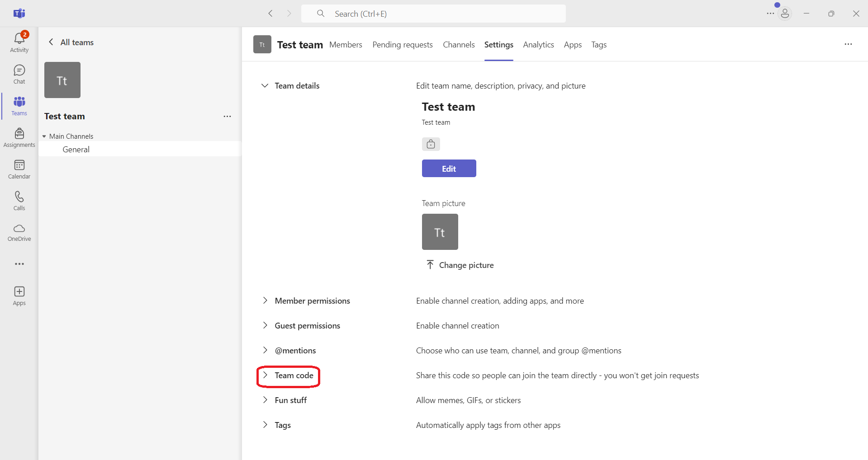Show more apps ellipsis in sidebar
The image size is (868, 460).
tap(19, 264)
